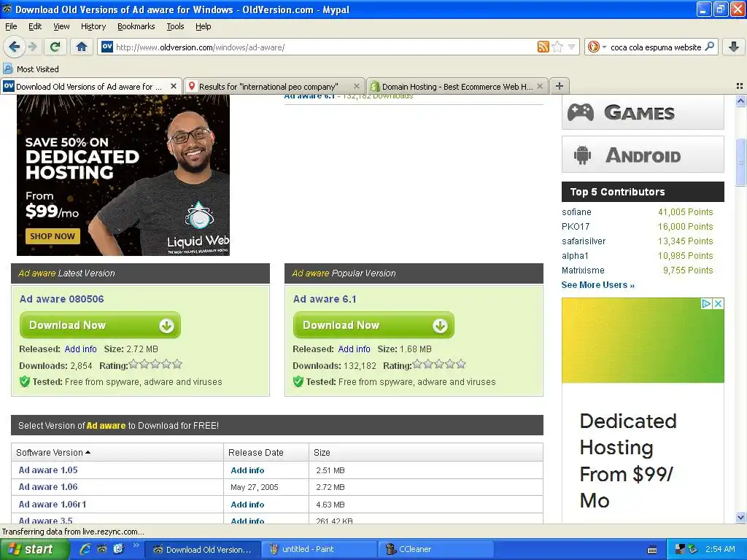747x560 pixels.
Task: Open the History menu
Action: tap(93, 26)
